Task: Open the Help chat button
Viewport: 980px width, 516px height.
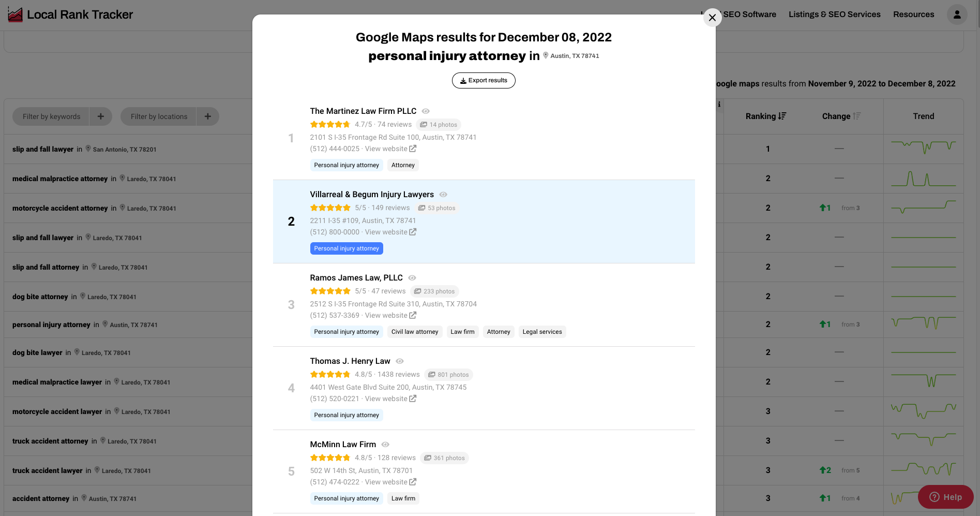Action: click(945, 497)
